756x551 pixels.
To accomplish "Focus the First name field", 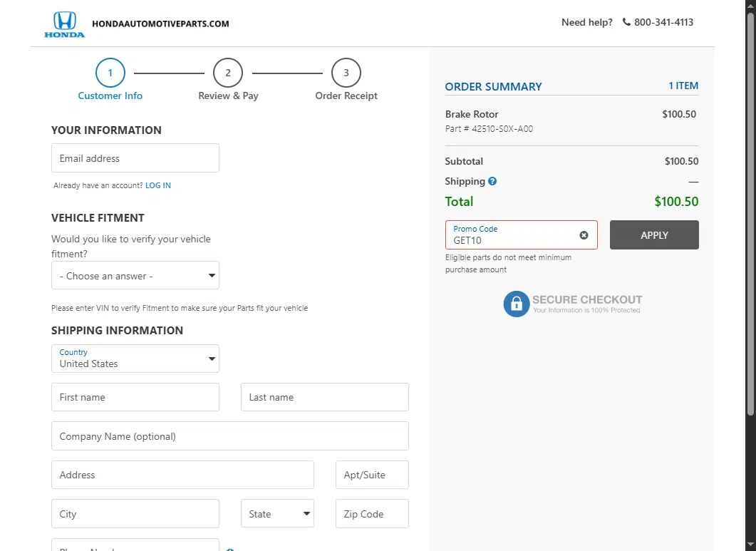I will pyautogui.click(x=135, y=397).
